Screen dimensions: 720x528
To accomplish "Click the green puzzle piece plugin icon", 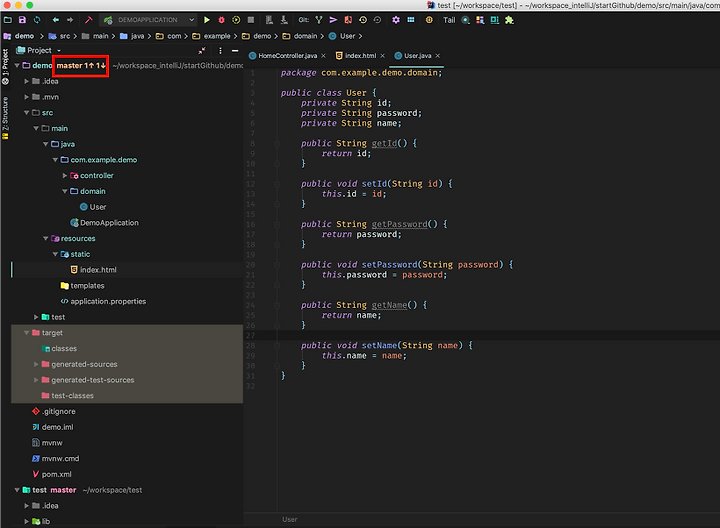I will [x=509, y=20].
